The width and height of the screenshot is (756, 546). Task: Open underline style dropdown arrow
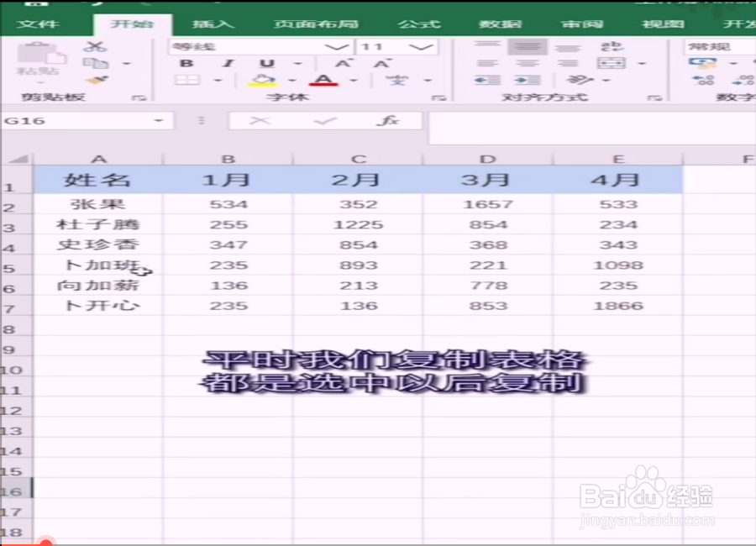click(297, 64)
